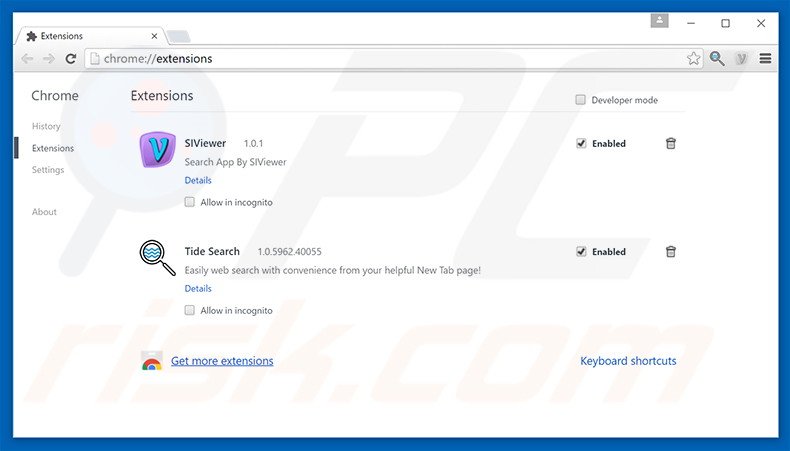
Task: Click the Tide Search extension name
Action: 212,251
